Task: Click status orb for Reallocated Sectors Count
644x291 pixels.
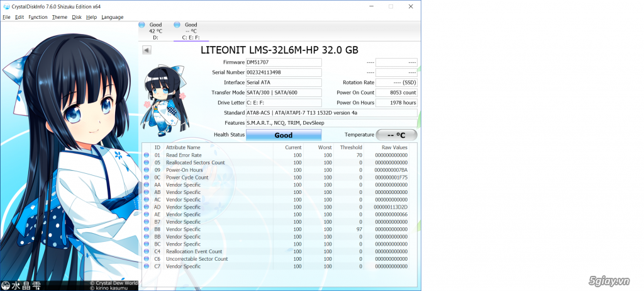Action: point(147,163)
